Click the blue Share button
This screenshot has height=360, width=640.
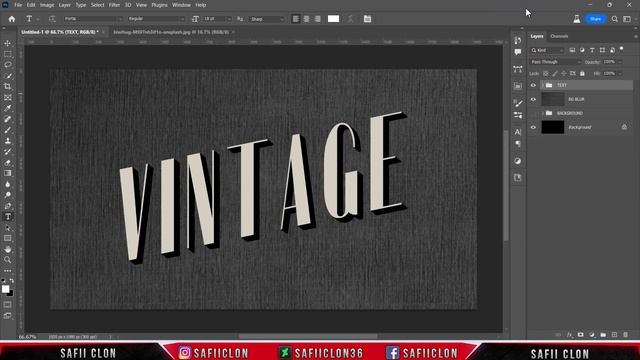coord(596,19)
